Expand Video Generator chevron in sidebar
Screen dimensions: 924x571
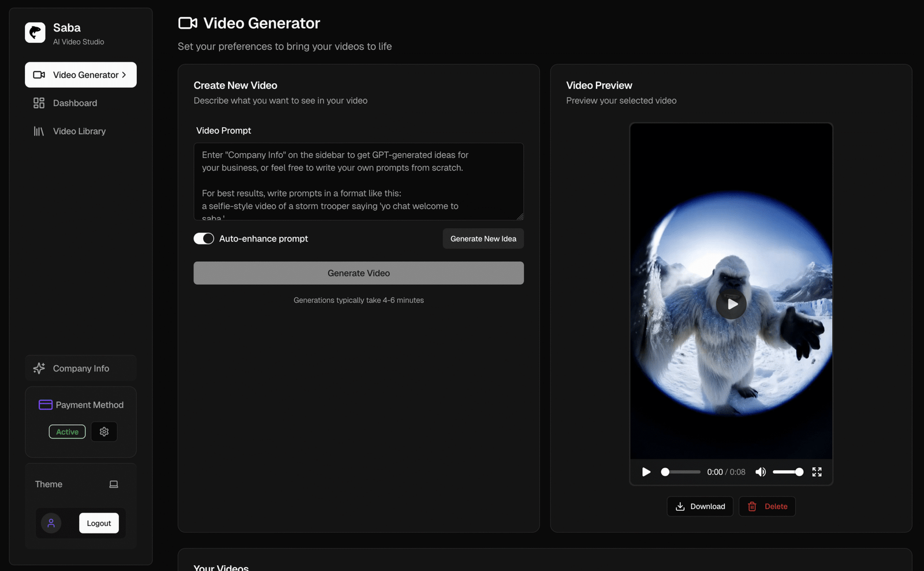point(124,75)
